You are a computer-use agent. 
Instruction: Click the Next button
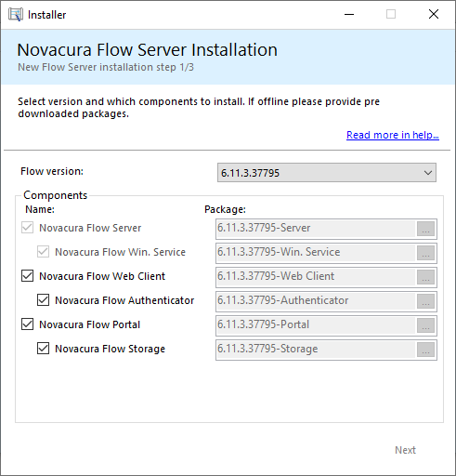tap(405, 450)
